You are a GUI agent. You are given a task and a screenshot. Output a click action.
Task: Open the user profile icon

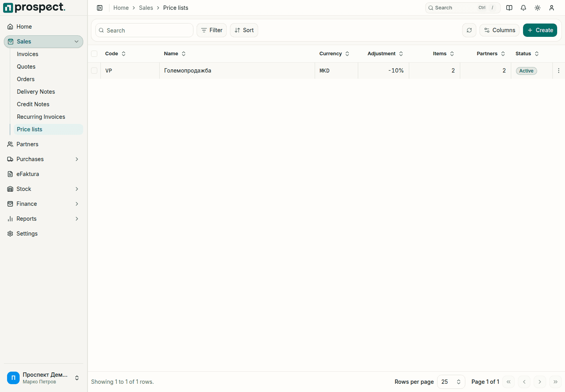(552, 8)
